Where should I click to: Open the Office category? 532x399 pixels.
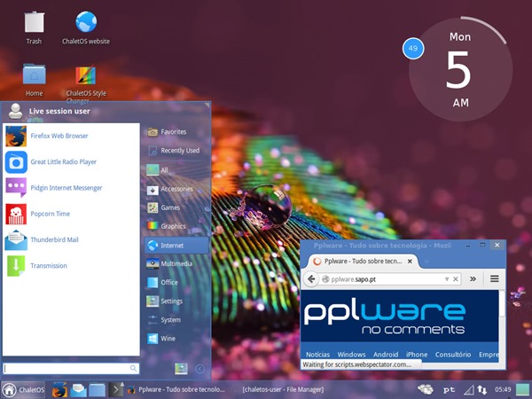[x=176, y=282]
